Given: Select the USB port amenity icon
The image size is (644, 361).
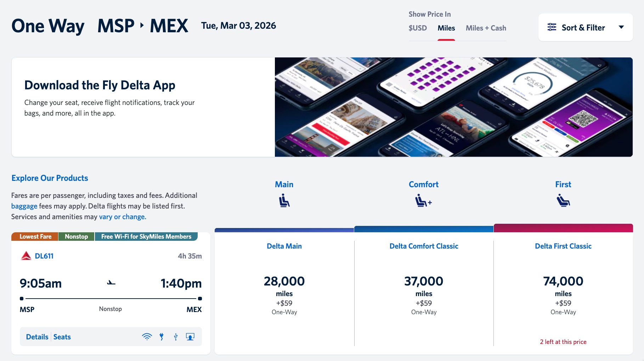Looking at the screenshot, I should pyautogui.click(x=176, y=336).
